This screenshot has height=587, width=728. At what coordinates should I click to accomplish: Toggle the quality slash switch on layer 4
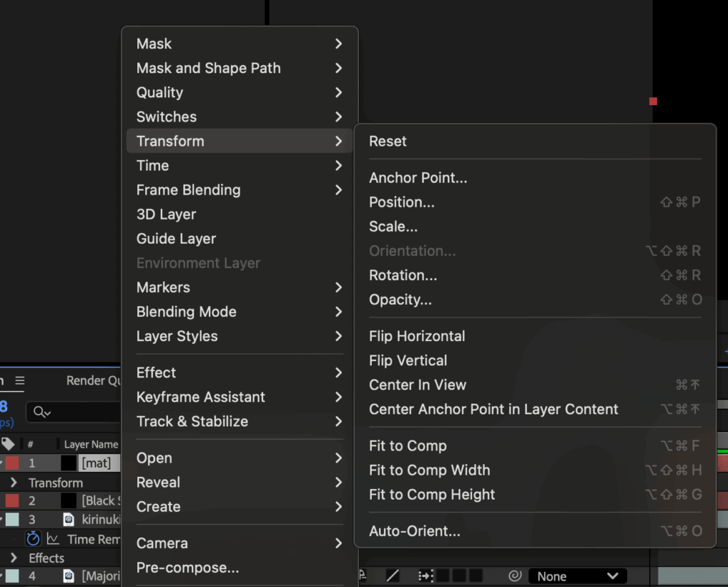click(x=392, y=576)
